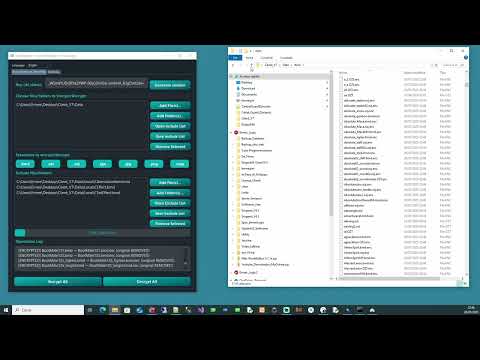Select Documents in navigation pane
480x360 pixels.
pyautogui.click(x=249, y=94)
